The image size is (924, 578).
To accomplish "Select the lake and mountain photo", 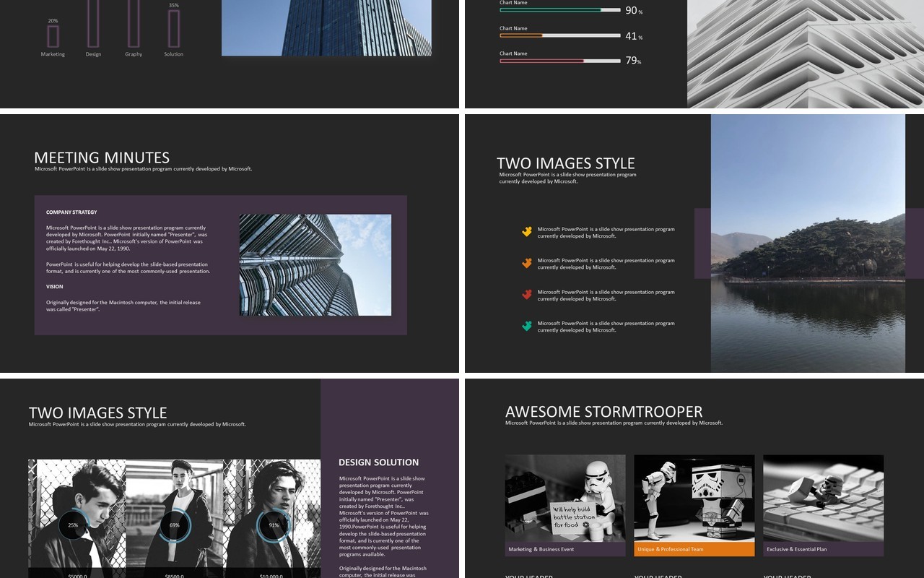I will pyautogui.click(x=808, y=243).
